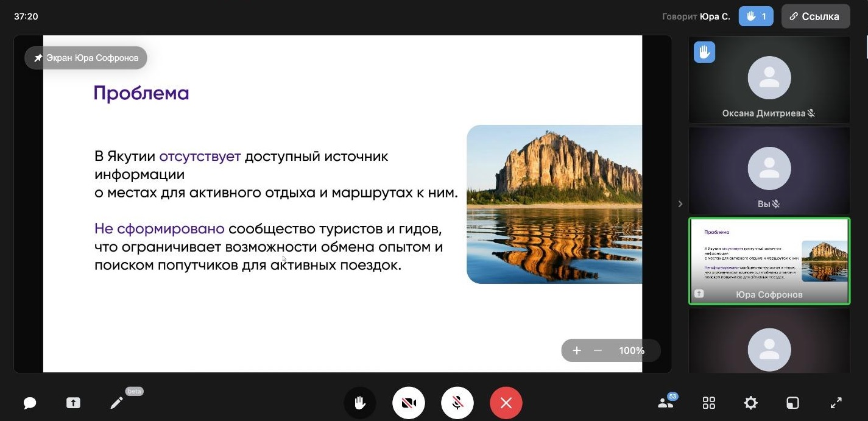Unpin the Экран Юра Софронов label

86,58
